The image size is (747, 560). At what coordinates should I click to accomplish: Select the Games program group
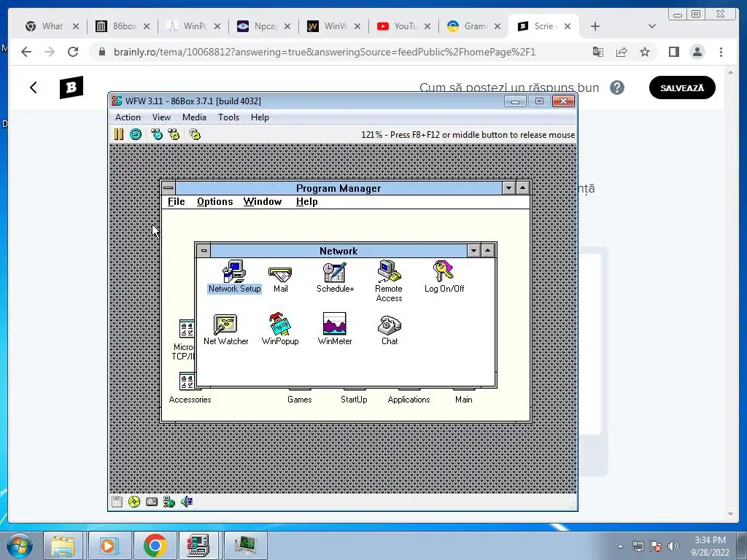pyautogui.click(x=299, y=399)
